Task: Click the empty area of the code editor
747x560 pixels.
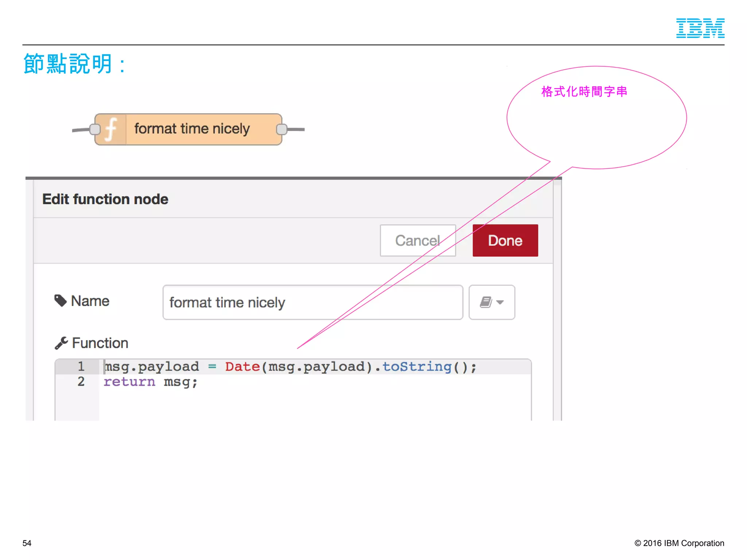Action: tap(314, 405)
